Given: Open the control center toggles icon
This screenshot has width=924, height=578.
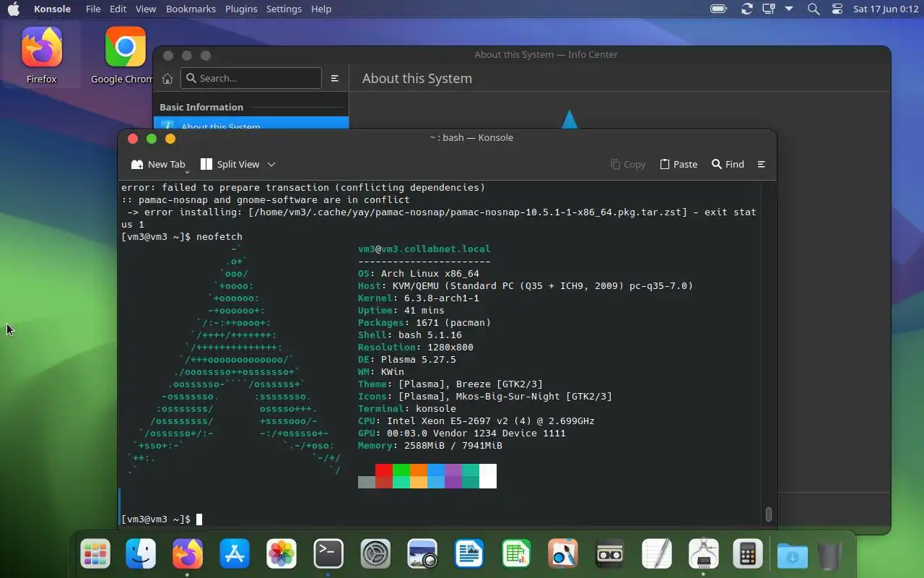Looking at the screenshot, I should tap(837, 9).
